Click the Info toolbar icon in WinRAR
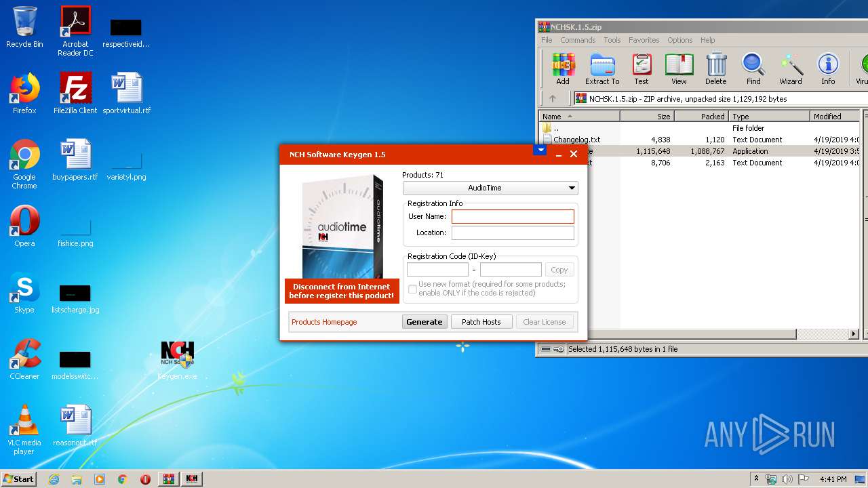 [x=828, y=69]
